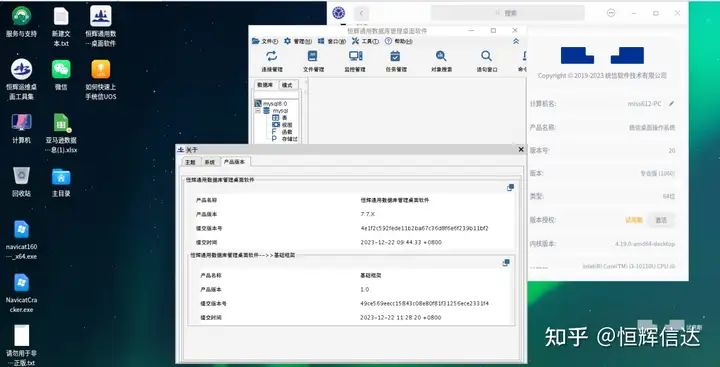The height and width of the screenshot is (367, 720).
Task: Open the 管理 menu
Action: [x=298, y=41]
